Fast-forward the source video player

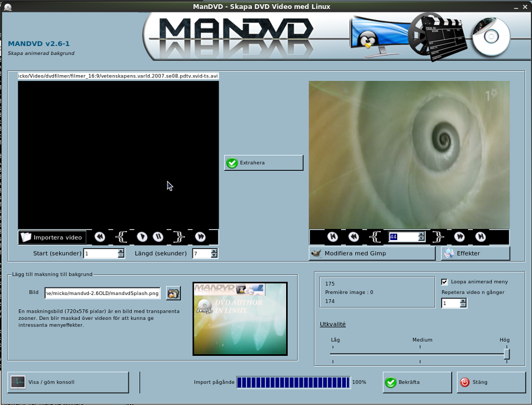200,237
